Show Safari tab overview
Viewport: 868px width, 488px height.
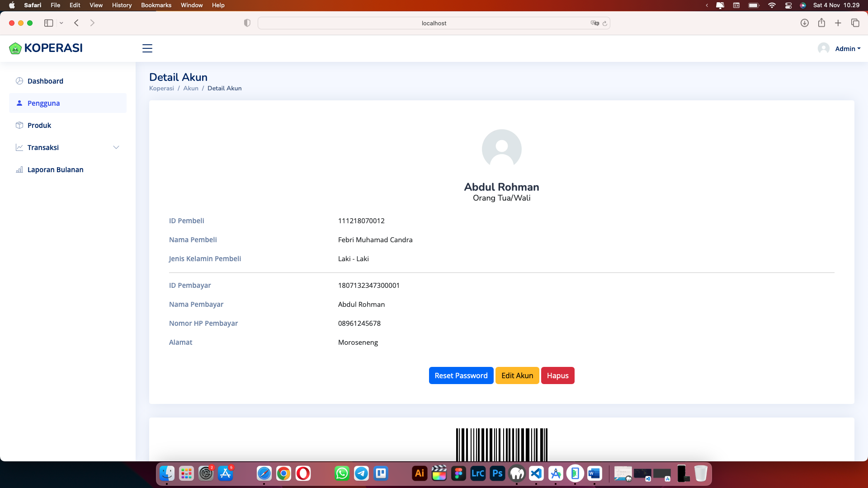point(855,23)
